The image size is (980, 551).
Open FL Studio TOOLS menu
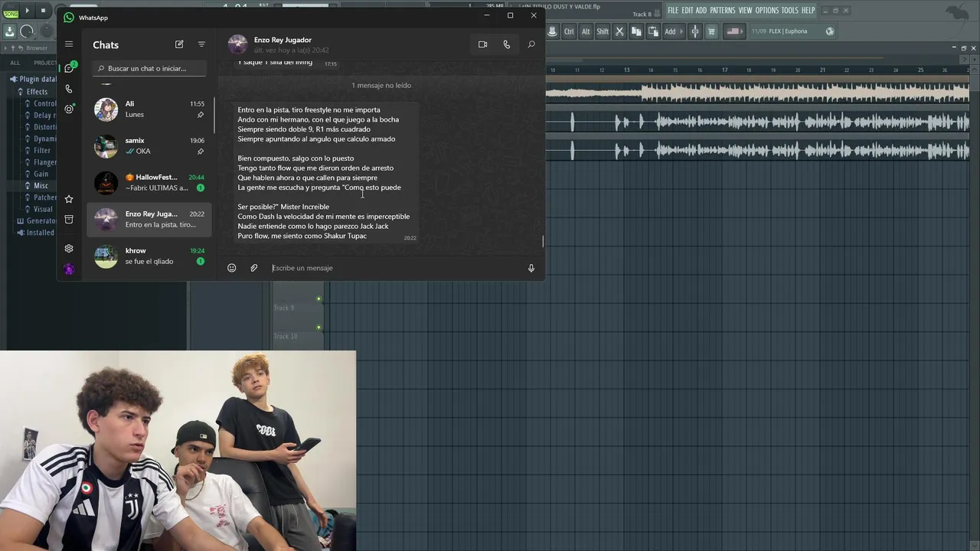pos(789,10)
